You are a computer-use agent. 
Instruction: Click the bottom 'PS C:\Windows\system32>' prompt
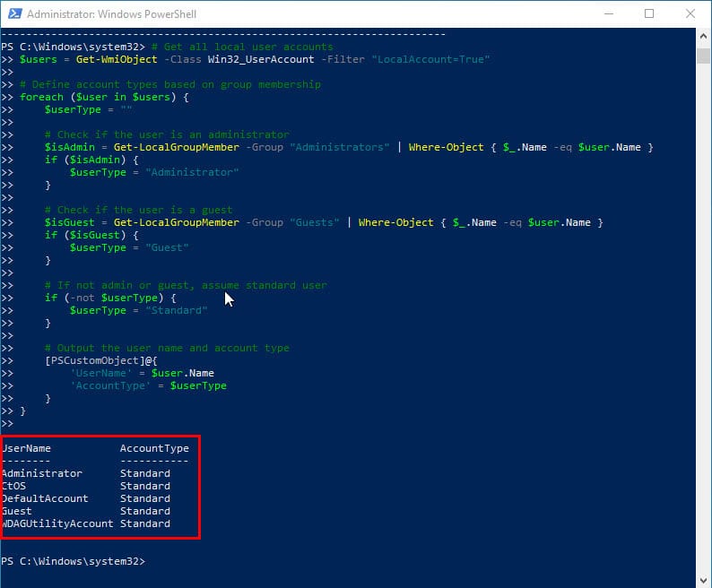click(74, 561)
